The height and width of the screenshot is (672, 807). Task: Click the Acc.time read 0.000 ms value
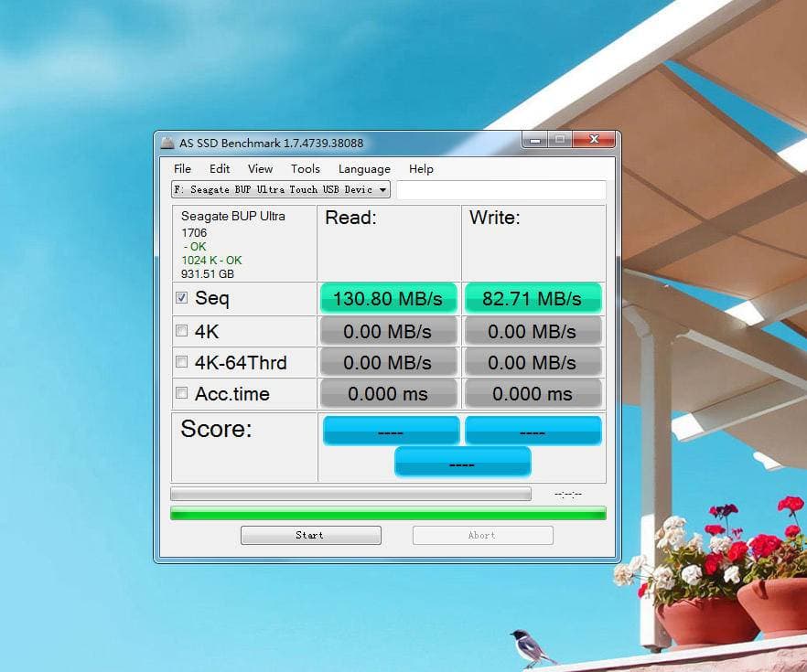coord(388,394)
